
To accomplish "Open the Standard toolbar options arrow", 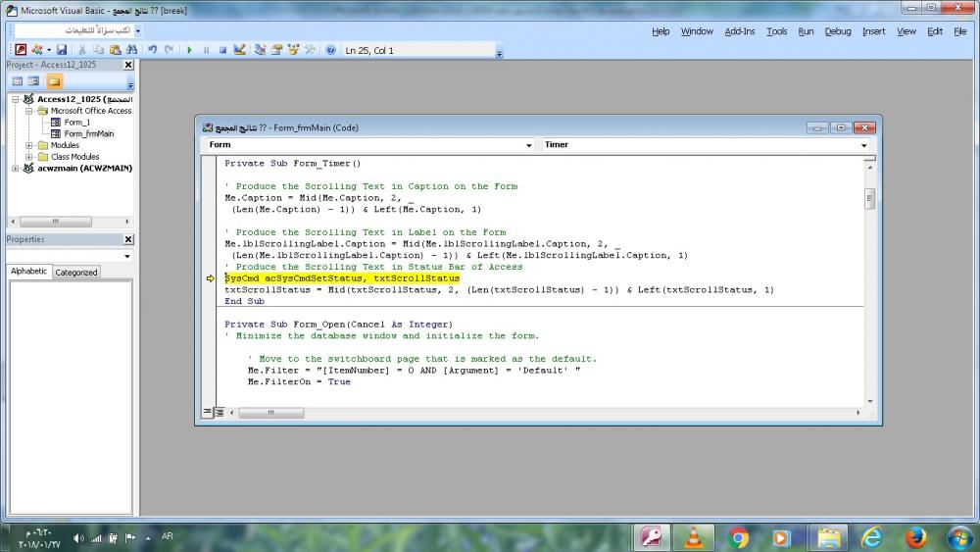I will [x=500, y=53].
